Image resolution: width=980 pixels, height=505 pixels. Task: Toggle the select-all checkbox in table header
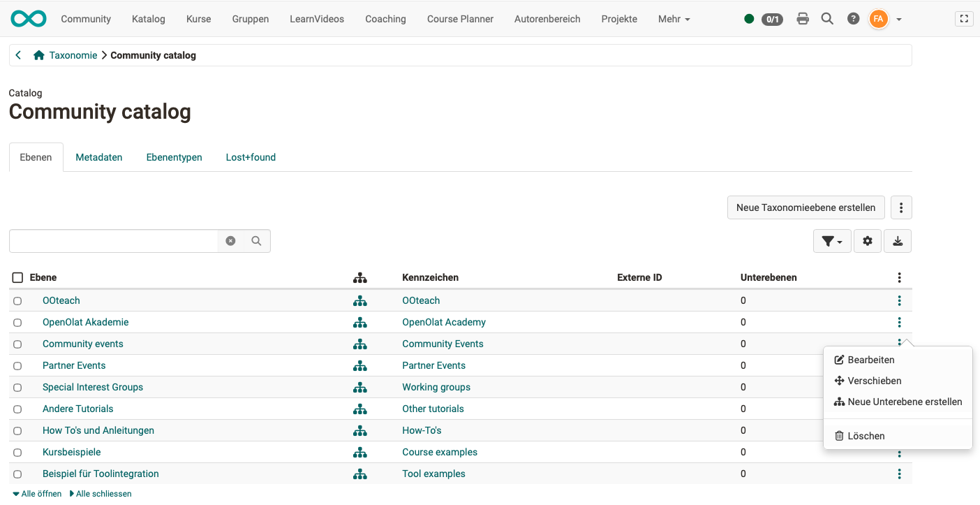pos(17,277)
